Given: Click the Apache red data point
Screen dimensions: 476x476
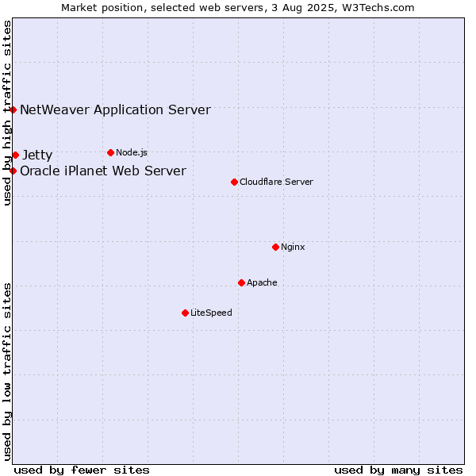Looking at the screenshot, I should pyautogui.click(x=241, y=283).
